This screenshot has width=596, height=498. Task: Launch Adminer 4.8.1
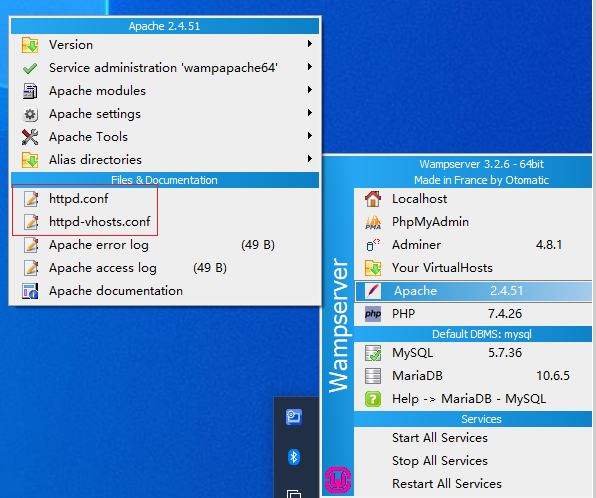pos(473,245)
